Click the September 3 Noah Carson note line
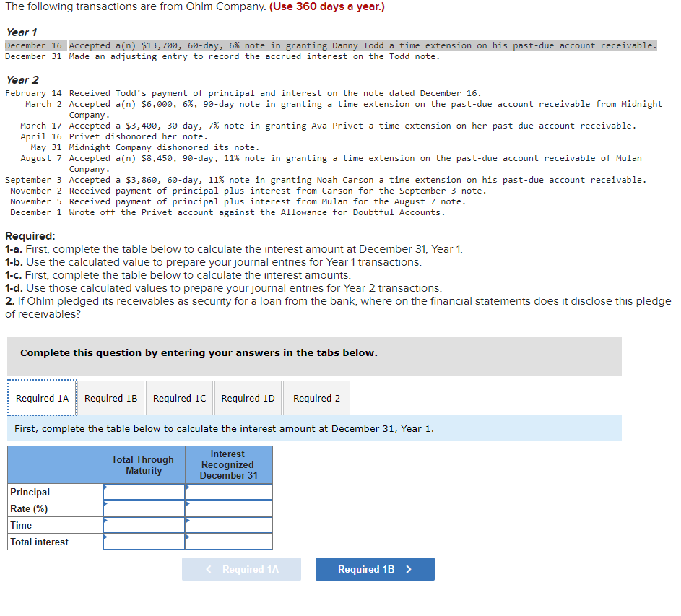The image size is (681, 616). click(326, 180)
